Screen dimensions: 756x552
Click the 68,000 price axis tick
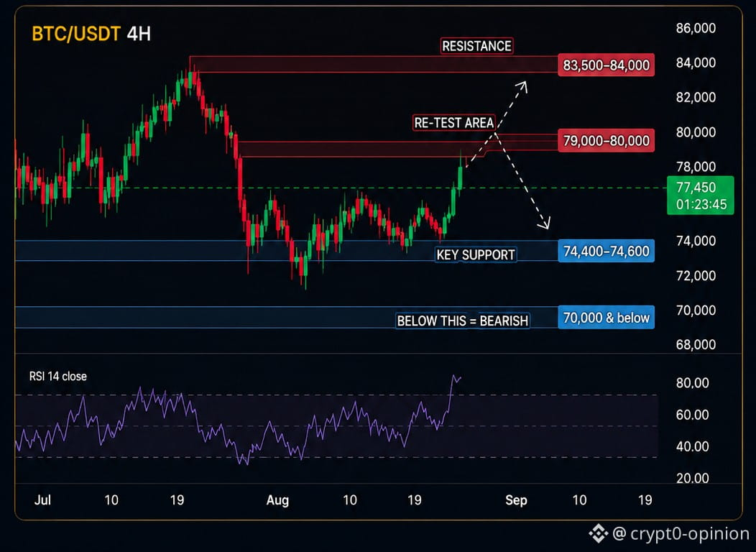(696, 345)
